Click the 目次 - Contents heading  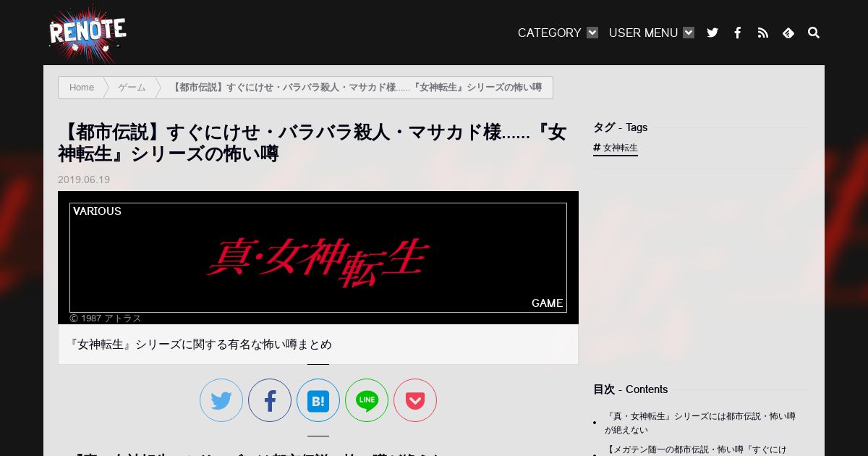click(631, 389)
